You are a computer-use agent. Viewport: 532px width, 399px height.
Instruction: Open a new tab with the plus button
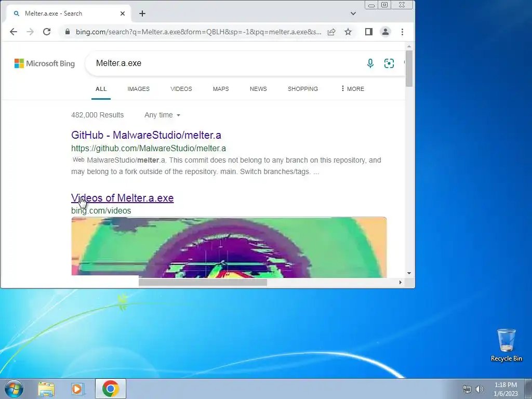142,14
